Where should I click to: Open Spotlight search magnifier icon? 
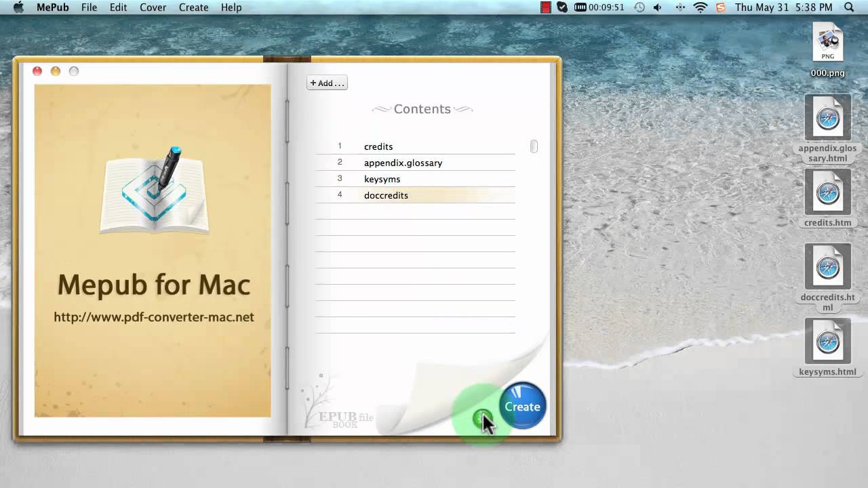point(849,7)
